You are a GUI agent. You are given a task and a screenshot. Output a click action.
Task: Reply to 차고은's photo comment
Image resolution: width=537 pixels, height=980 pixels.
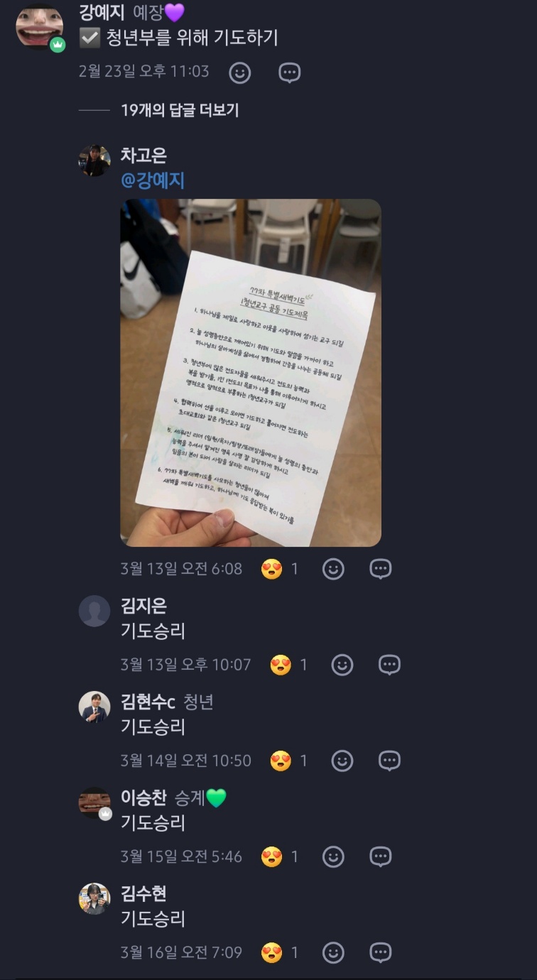tap(381, 569)
